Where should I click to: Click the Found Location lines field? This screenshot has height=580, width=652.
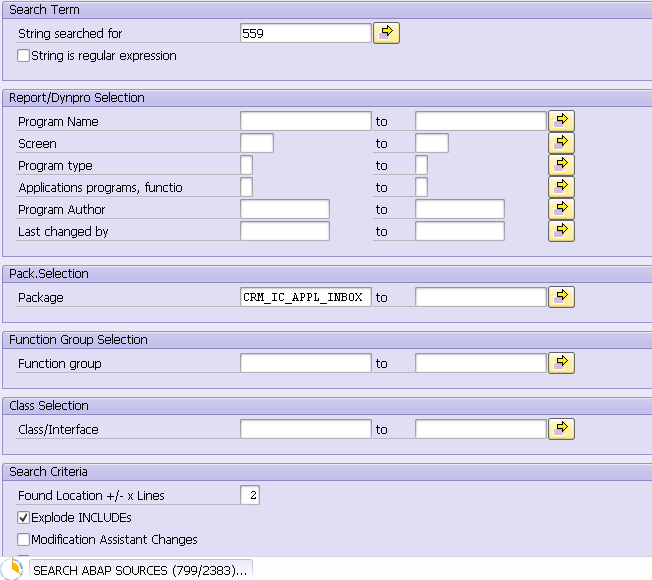(250, 495)
